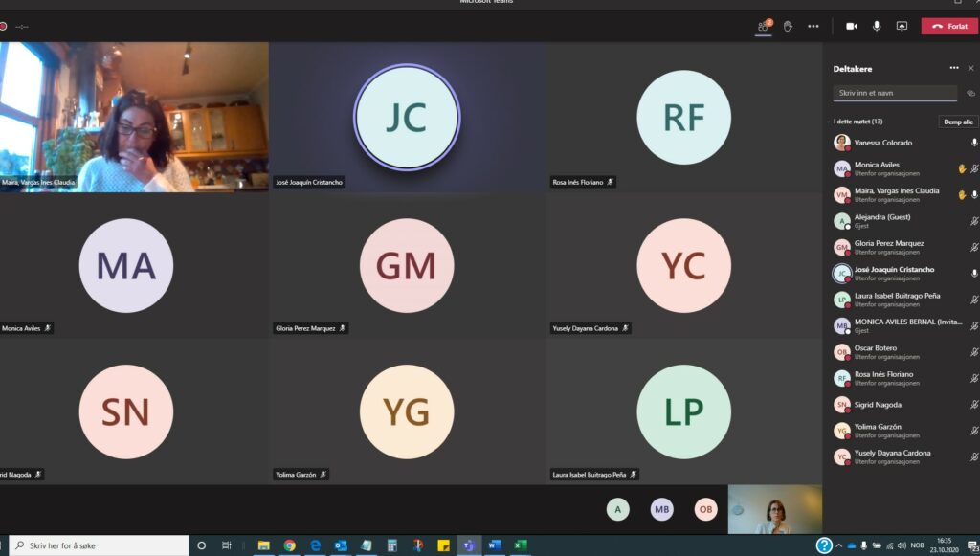
Task: Select Sigrid Nagoda in participant list
Action: click(x=877, y=405)
